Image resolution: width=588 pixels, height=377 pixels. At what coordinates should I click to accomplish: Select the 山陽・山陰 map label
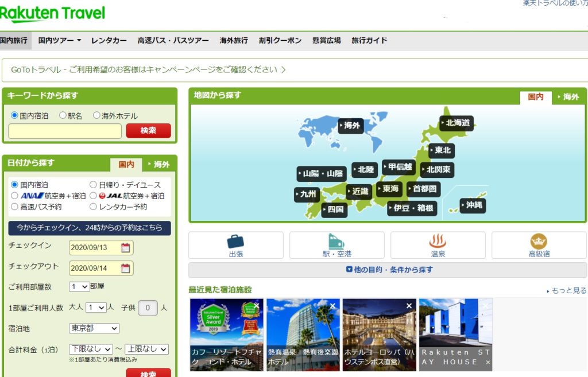pos(322,173)
